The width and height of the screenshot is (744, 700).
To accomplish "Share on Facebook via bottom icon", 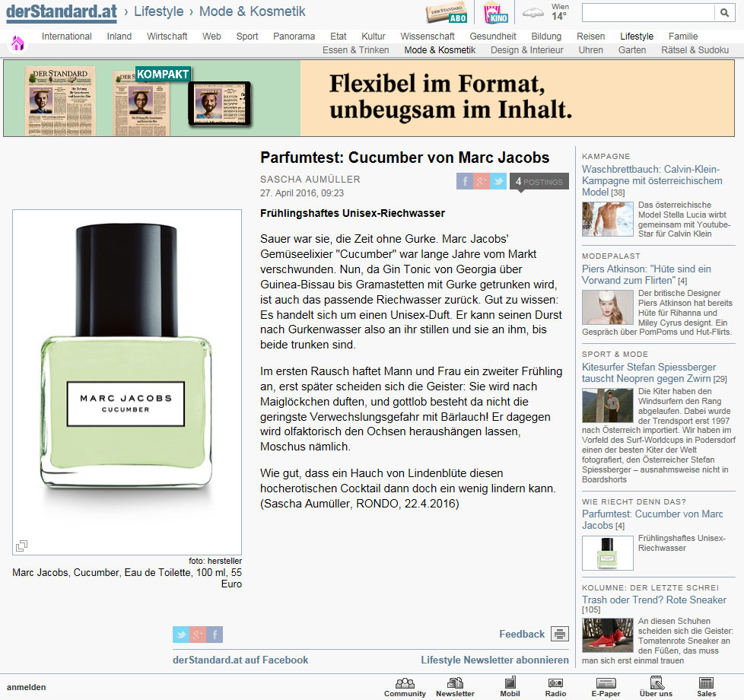I will [x=215, y=635].
